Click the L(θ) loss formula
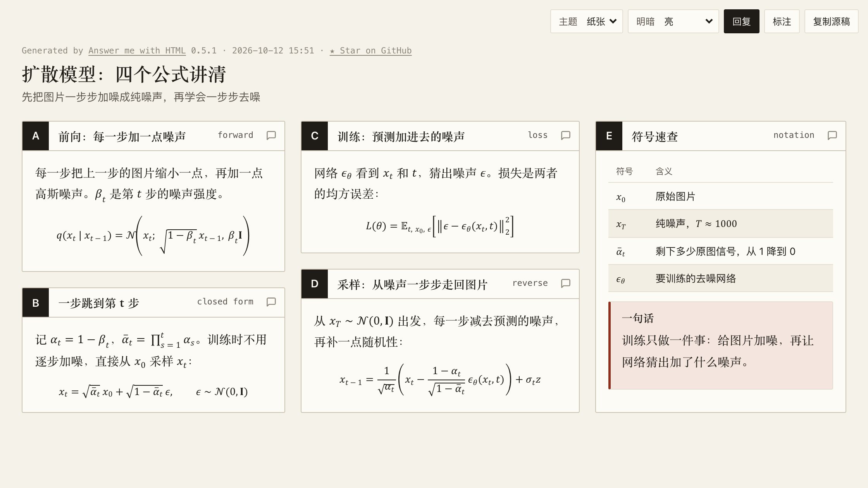The image size is (868, 488). click(x=440, y=226)
